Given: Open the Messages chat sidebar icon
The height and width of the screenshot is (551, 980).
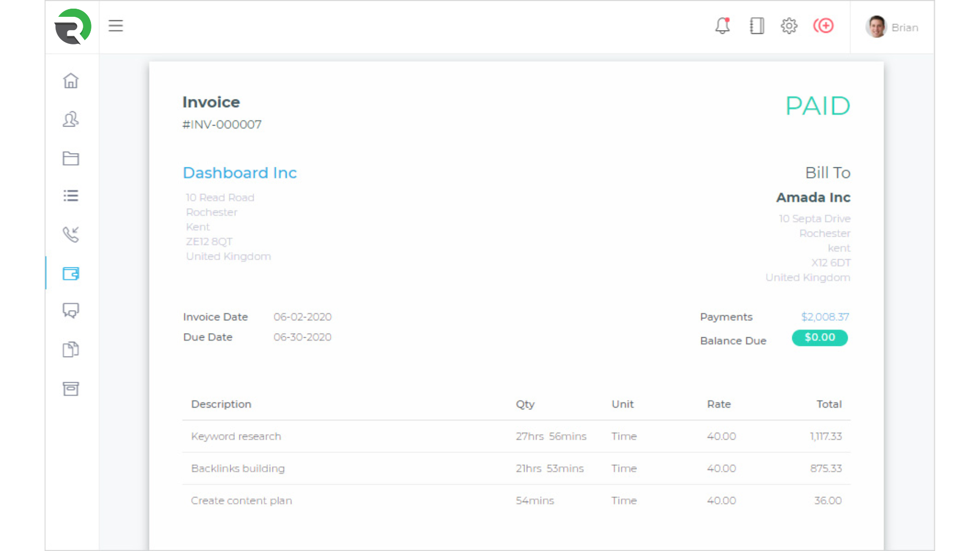Looking at the screenshot, I should click(x=71, y=310).
